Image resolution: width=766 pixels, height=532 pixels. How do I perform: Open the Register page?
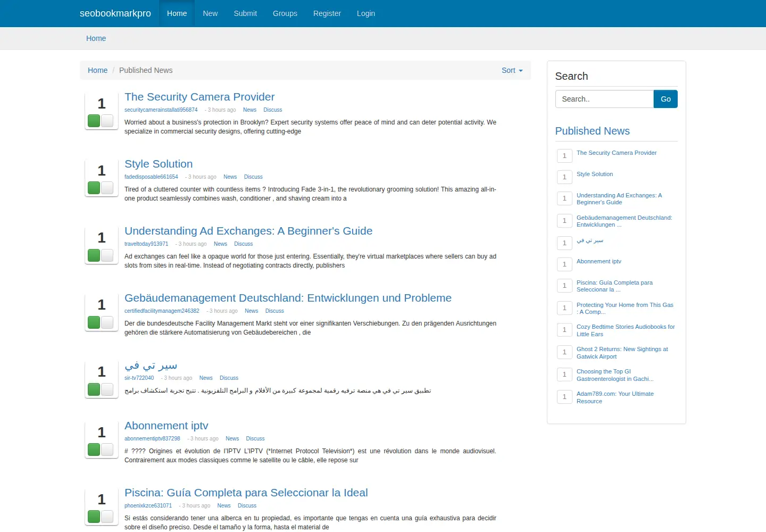coord(327,13)
